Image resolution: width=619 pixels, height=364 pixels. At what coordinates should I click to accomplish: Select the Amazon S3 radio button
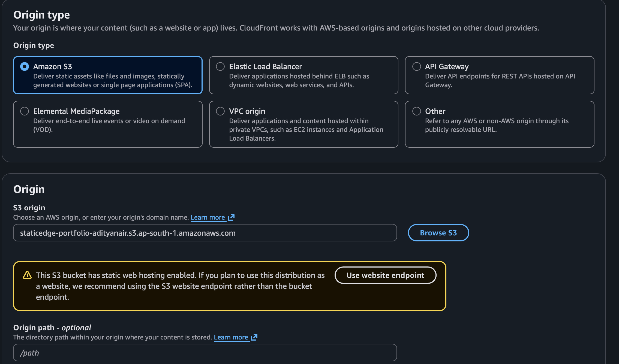point(25,66)
